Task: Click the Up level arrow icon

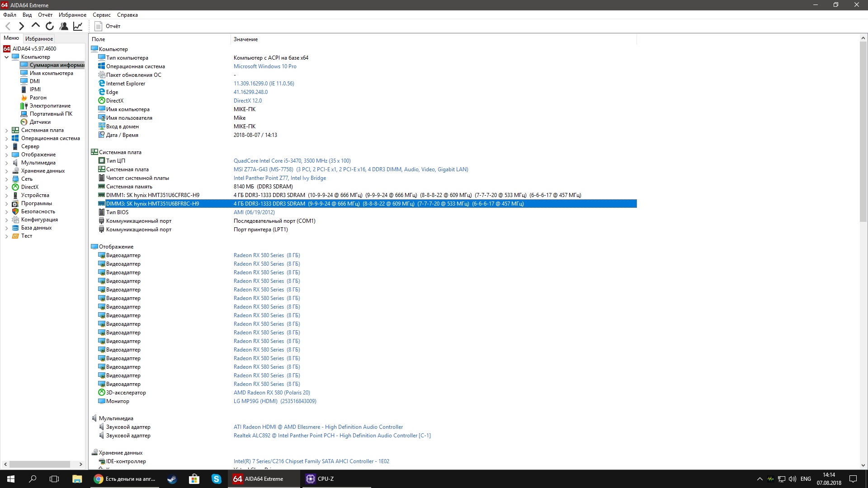Action: tap(35, 26)
